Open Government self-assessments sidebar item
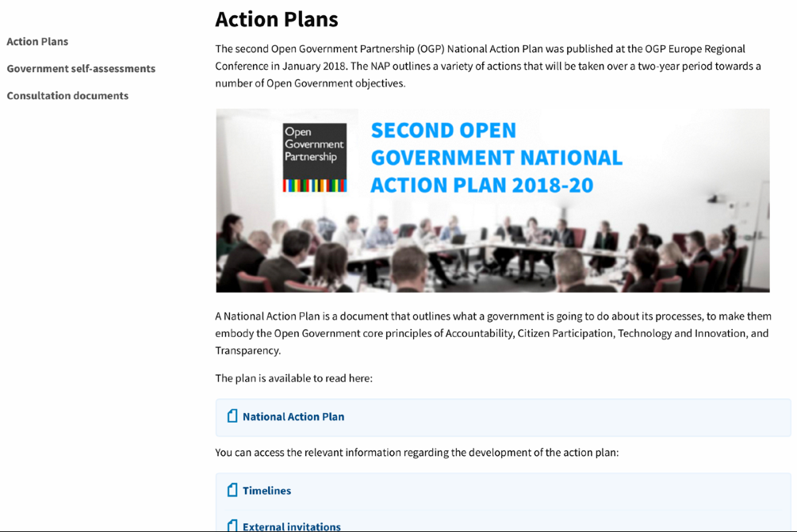The image size is (797, 532). (x=81, y=69)
